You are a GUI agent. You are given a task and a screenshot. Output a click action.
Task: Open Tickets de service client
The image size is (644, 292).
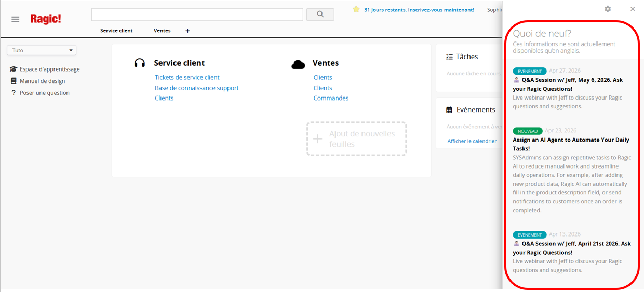tap(187, 77)
